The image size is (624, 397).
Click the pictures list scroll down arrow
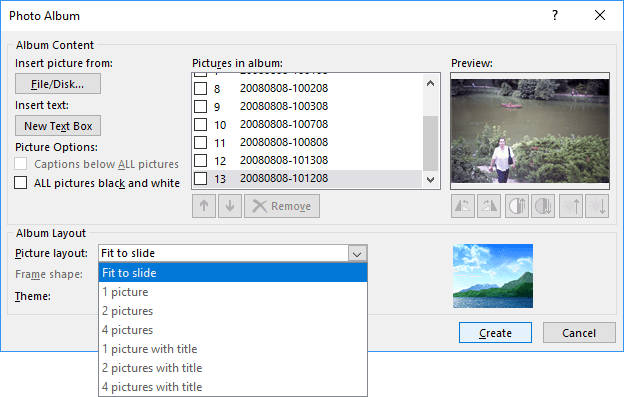pos(430,179)
